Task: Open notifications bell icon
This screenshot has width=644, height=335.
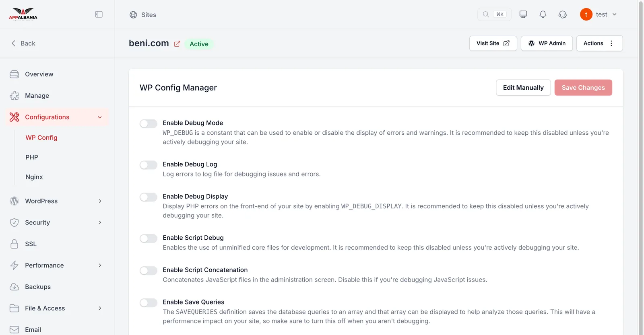Action: [x=543, y=14]
